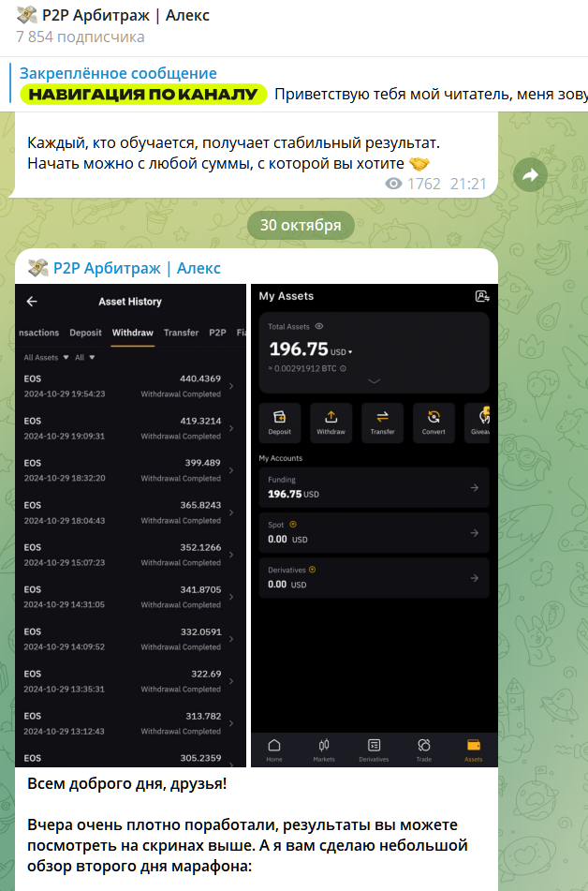The image size is (588, 891).
Task: Open the Convert icon
Action: point(434,417)
